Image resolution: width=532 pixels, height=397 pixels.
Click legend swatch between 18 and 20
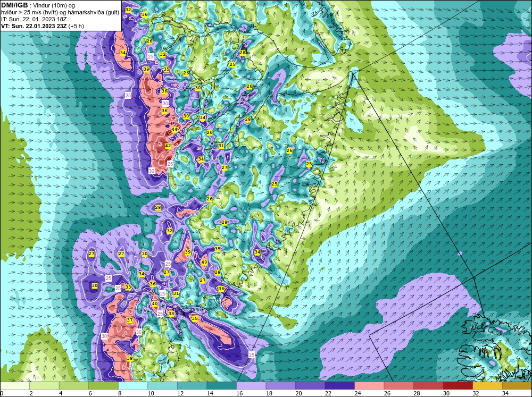[280, 385]
